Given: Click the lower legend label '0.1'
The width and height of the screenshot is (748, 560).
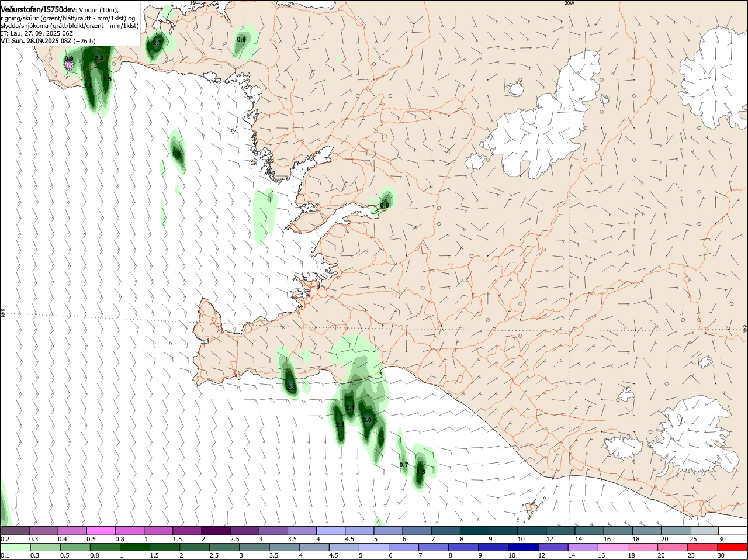Looking at the screenshot, I should (x=5, y=555).
